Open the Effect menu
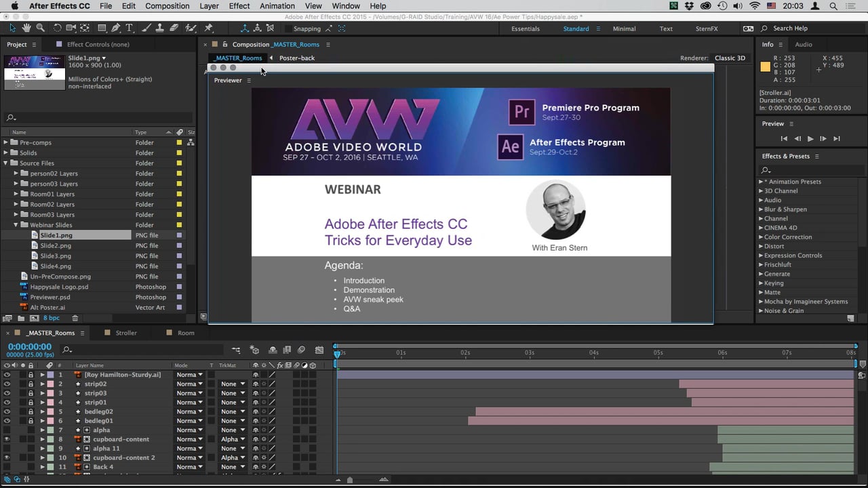The height and width of the screenshot is (488, 868). click(x=239, y=5)
